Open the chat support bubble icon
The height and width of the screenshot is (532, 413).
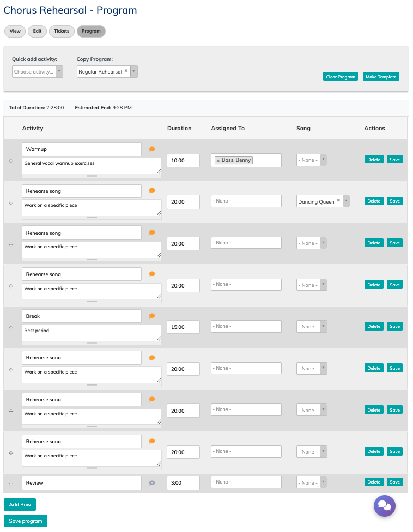point(384,506)
